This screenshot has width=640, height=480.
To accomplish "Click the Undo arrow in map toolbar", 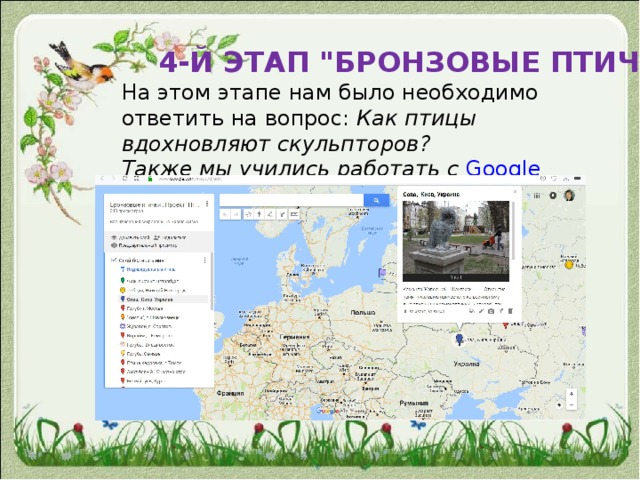I will 225,214.
